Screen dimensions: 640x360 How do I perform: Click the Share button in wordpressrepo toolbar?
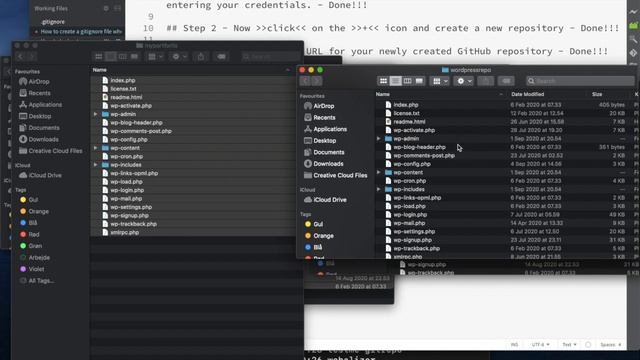point(485,81)
